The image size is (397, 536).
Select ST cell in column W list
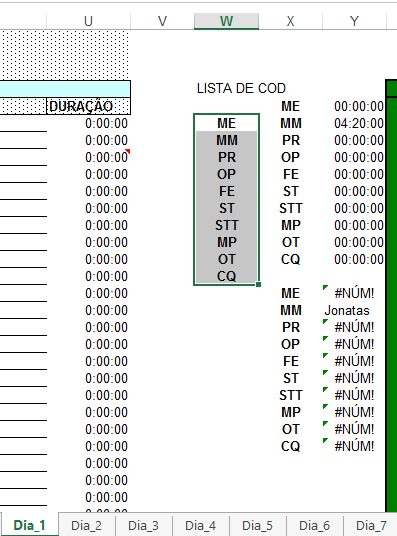click(x=226, y=208)
